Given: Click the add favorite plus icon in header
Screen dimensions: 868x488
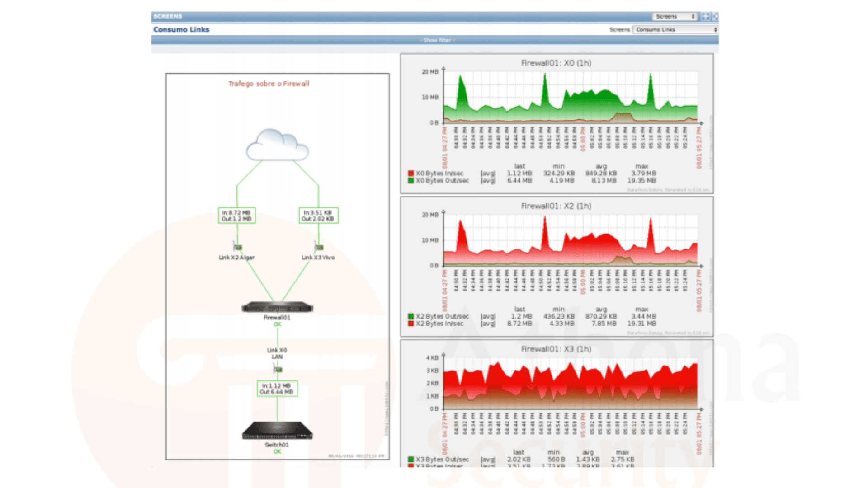Looking at the screenshot, I should 705,16.
